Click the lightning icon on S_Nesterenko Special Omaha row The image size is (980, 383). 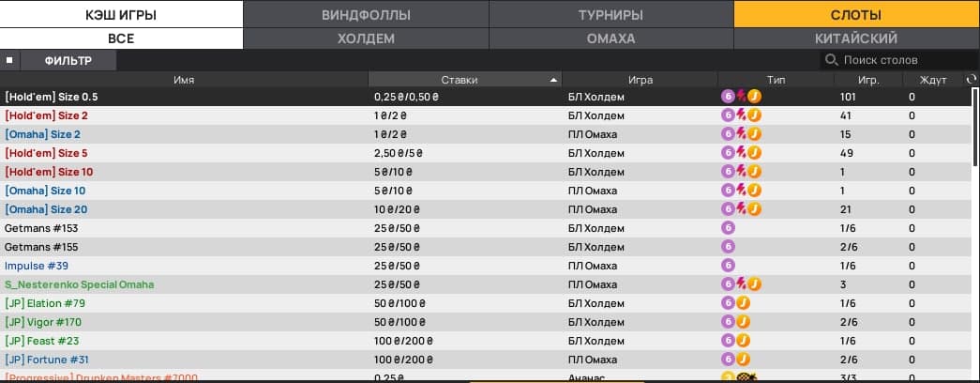pos(741,284)
